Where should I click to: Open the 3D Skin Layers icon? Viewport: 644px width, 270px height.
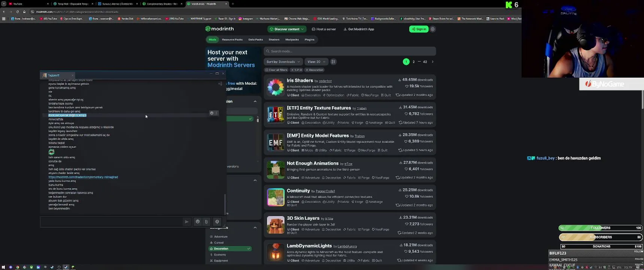276,225
